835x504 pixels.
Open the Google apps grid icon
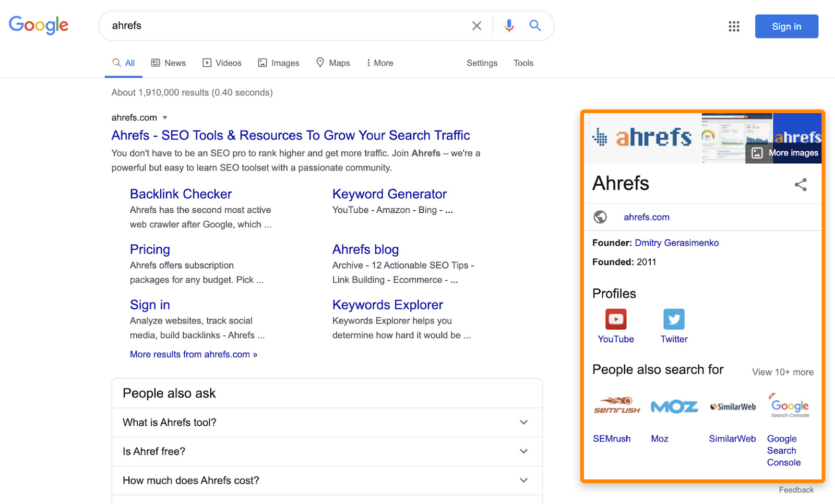[734, 26]
